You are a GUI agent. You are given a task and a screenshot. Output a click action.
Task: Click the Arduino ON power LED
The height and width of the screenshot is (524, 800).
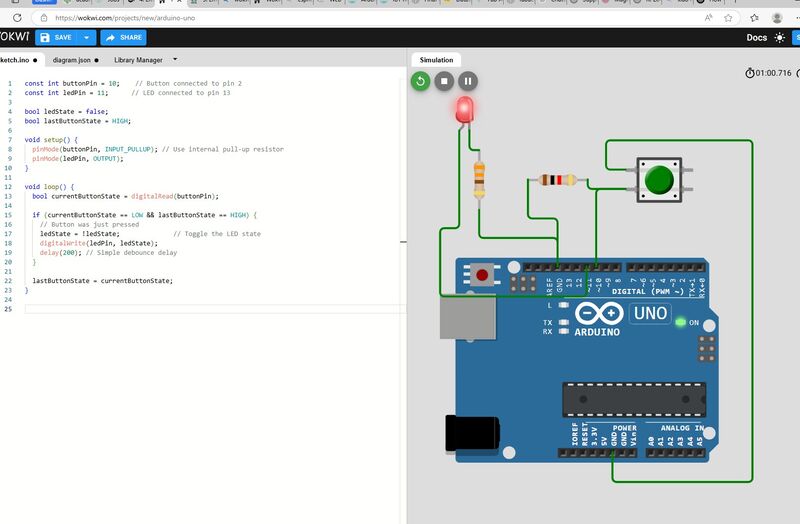click(x=680, y=322)
